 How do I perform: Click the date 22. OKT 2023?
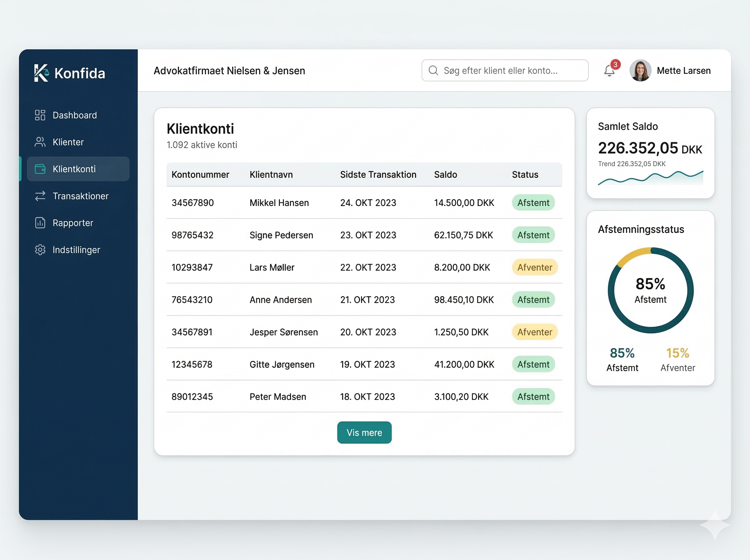point(368,267)
